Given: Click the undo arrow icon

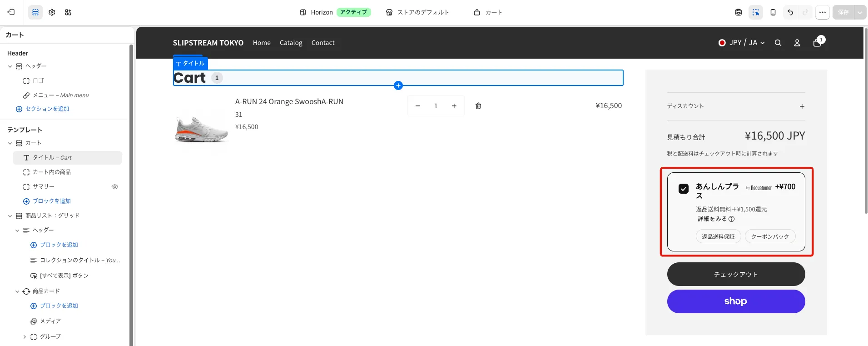Looking at the screenshot, I should coord(790,12).
